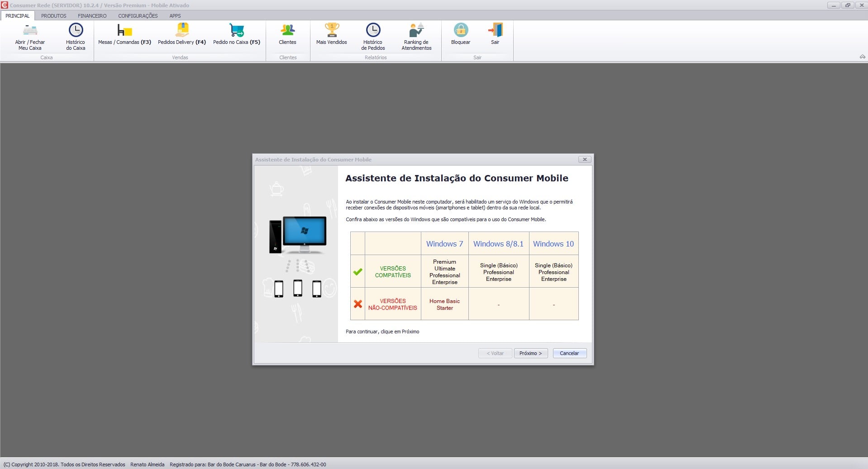Start a Pedido no Caixa (F5)

click(x=236, y=31)
